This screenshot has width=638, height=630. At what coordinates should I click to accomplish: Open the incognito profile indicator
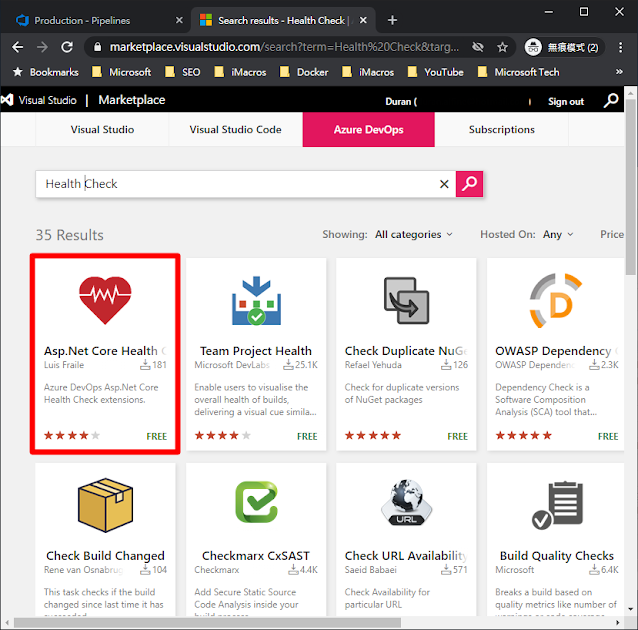563,48
